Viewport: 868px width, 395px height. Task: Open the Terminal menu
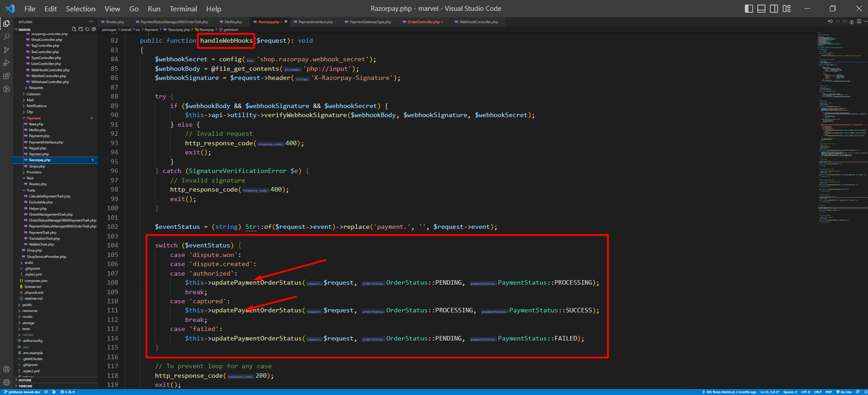click(x=183, y=9)
